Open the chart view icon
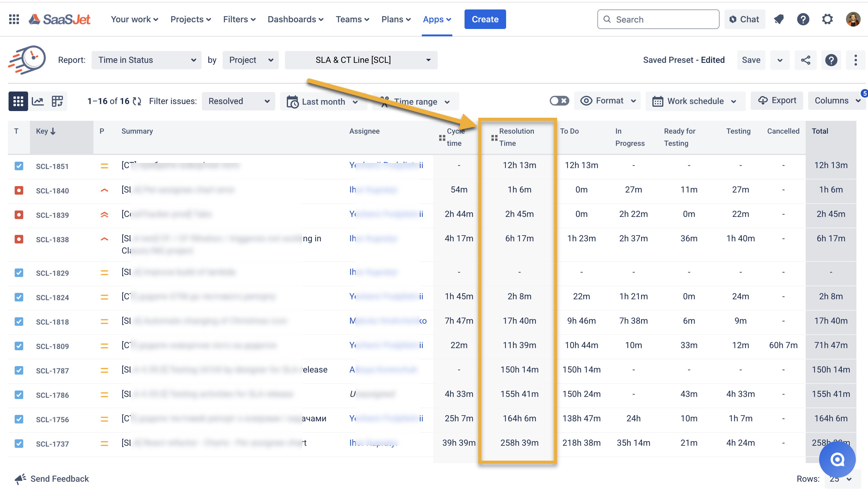 pos(38,101)
